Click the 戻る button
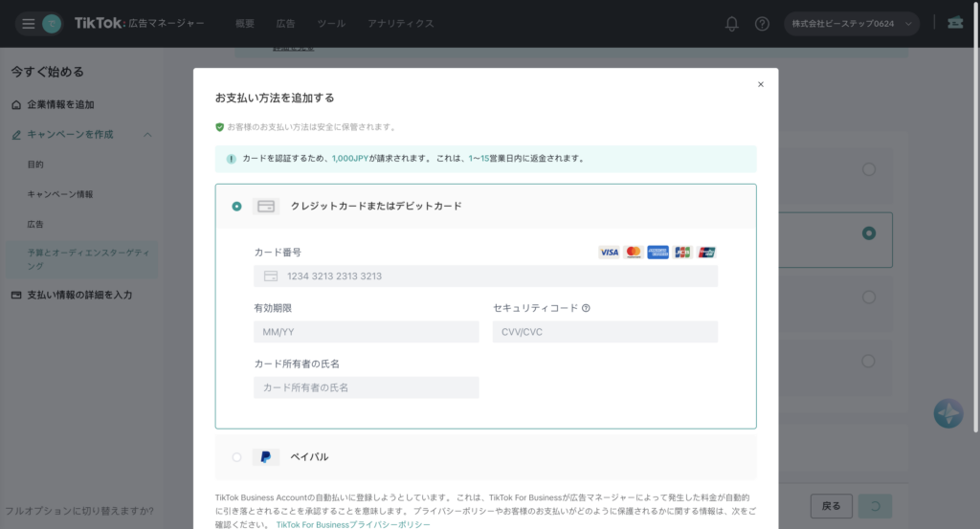The width and height of the screenshot is (980, 529). 832,506
